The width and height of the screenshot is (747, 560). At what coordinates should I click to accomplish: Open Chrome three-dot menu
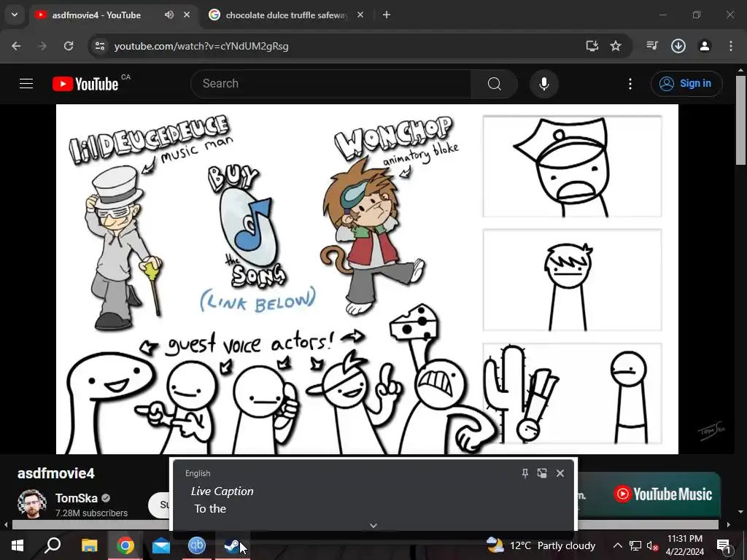coord(731,46)
